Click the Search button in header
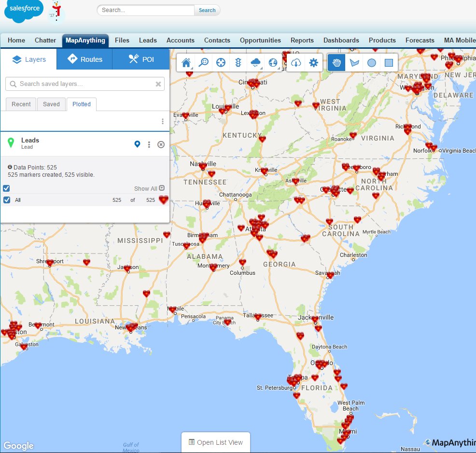 (x=207, y=10)
